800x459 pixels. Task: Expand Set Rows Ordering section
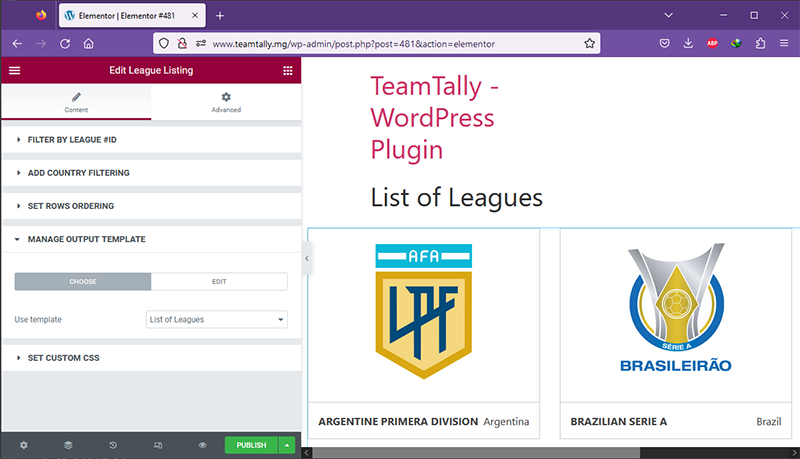[x=152, y=206]
